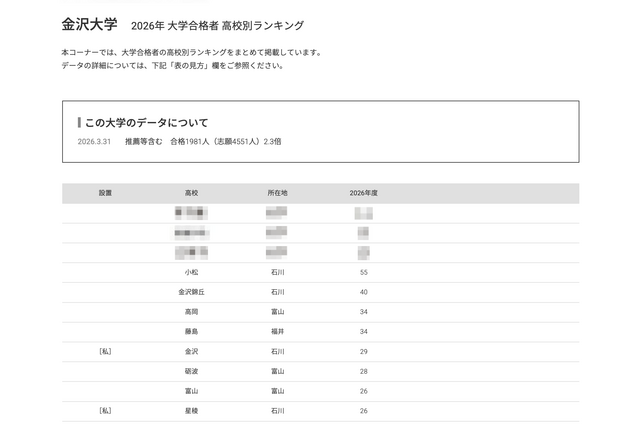The height and width of the screenshot is (426, 640).
Task: Click the date 2026.3.31
Action: [94, 142]
